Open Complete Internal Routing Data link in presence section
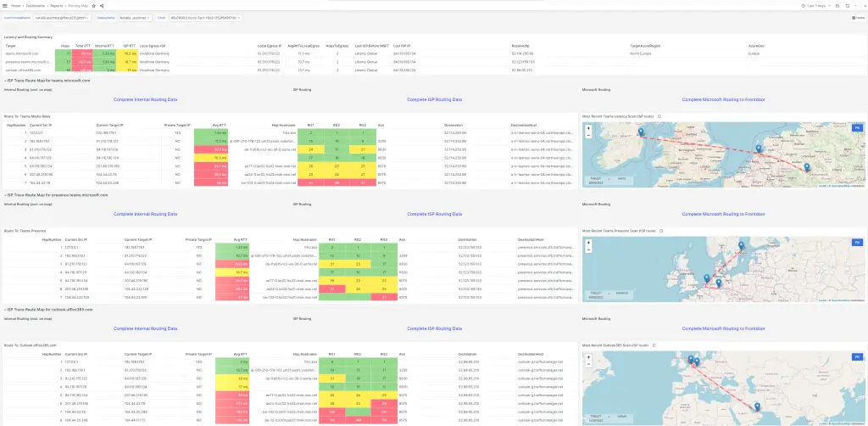The height and width of the screenshot is (426, 868). [x=146, y=214]
